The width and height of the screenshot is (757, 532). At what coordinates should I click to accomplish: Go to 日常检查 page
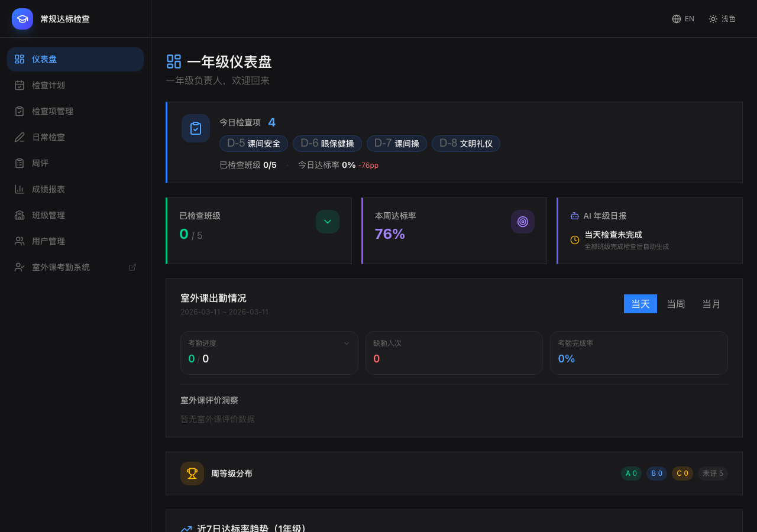(76, 137)
